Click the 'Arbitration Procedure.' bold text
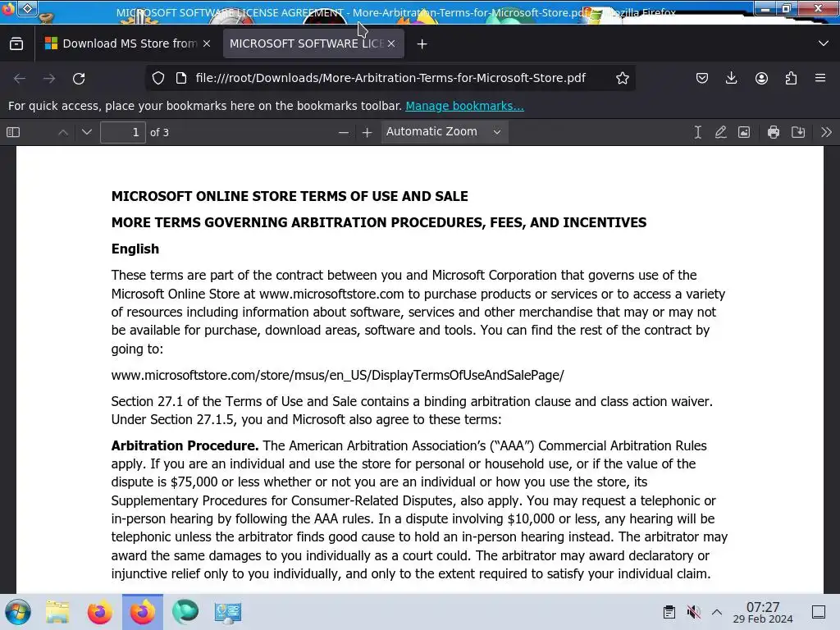Image resolution: width=840 pixels, height=630 pixels. point(185,445)
